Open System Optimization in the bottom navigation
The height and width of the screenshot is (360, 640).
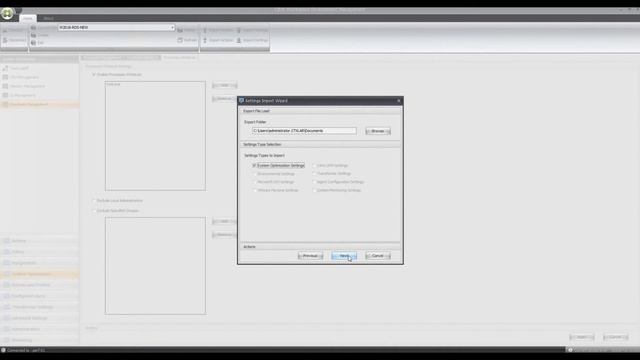pyautogui.click(x=40, y=274)
